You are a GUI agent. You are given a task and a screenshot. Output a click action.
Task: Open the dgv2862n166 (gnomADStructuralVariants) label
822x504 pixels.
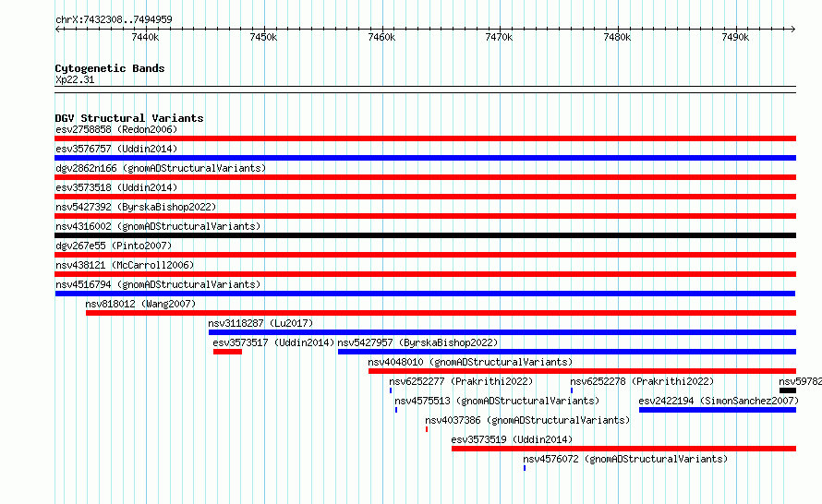coord(161,168)
